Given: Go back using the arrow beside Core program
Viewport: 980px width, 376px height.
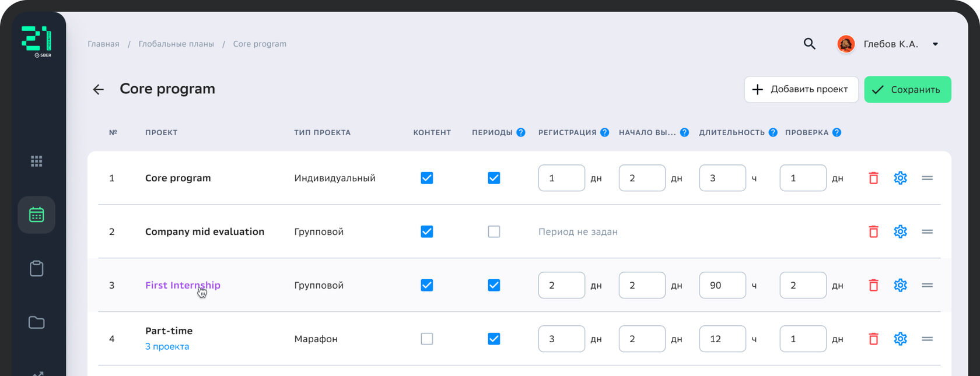Looking at the screenshot, I should click(x=98, y=89).
